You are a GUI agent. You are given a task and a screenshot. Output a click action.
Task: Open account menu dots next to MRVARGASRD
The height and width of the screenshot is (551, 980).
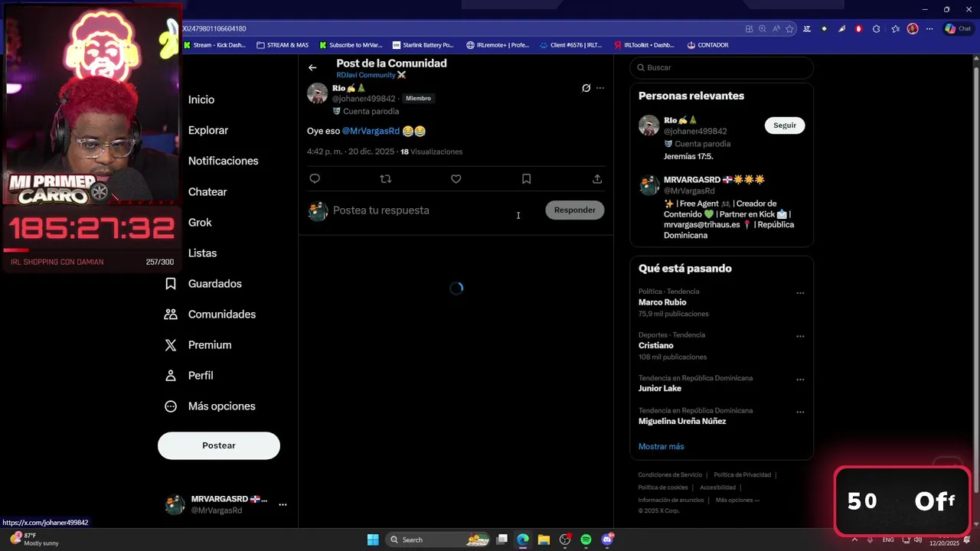click(x=283, y=505)
